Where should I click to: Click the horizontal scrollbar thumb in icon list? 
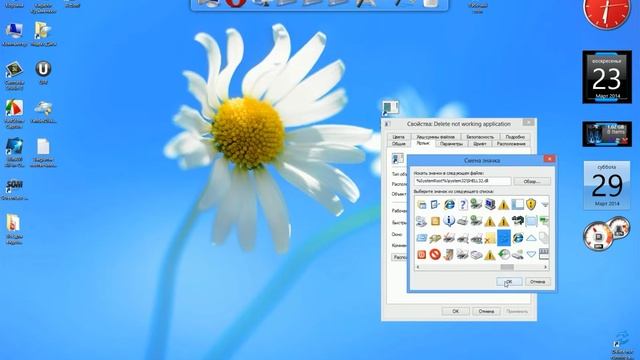point(507,267)
